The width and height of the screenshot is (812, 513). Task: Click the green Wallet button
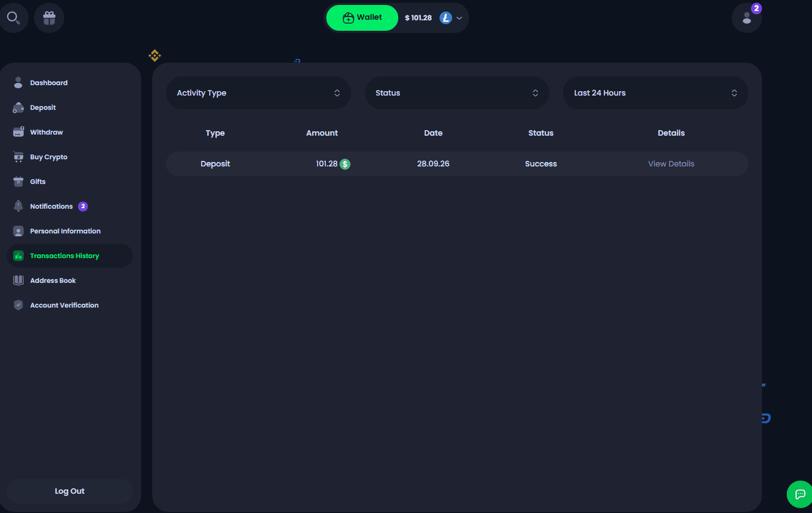point(362,18)
